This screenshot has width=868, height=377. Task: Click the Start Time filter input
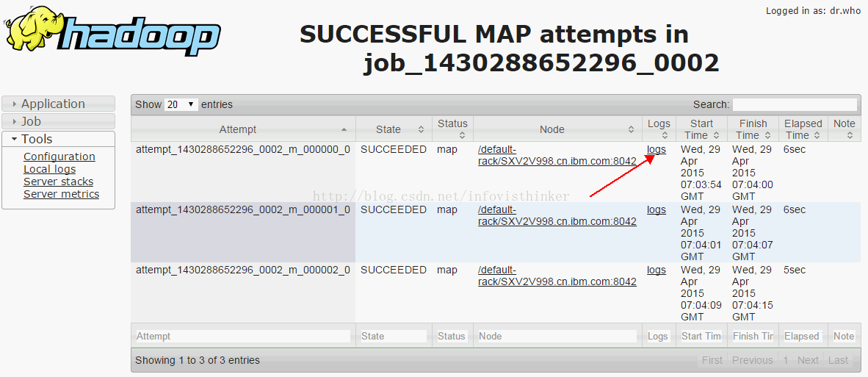(701, 336)
